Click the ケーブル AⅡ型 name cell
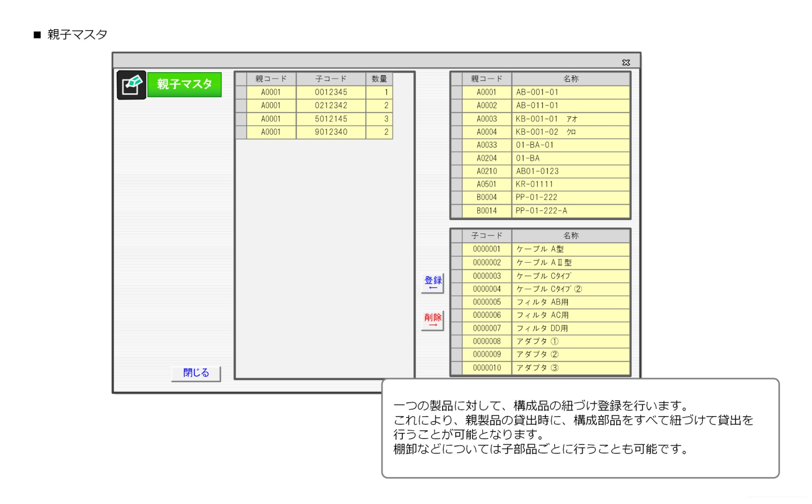812x504 pixels. pos(571,263)
